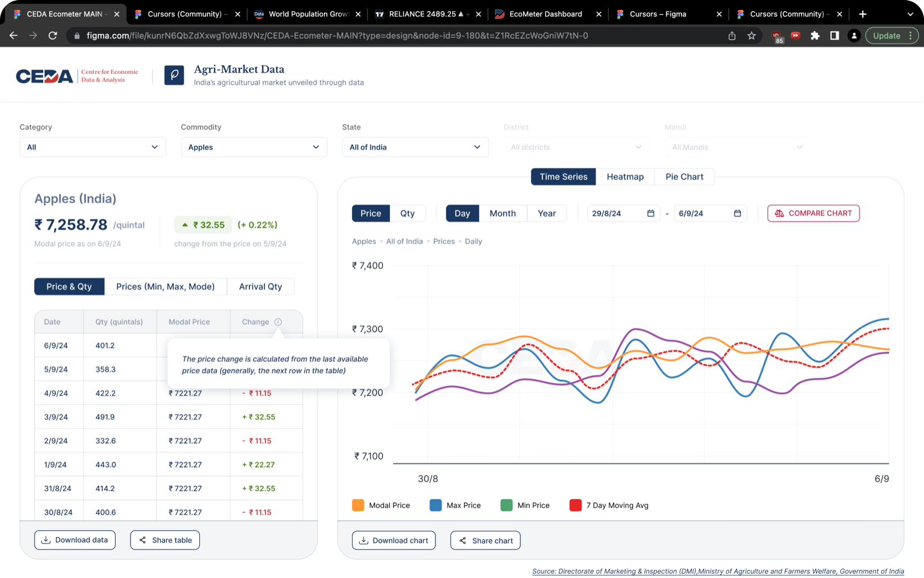The height and width of the screenshot is (578, 924).
Task: Select the Arrival Qty tab
Action: click(260, 286)
